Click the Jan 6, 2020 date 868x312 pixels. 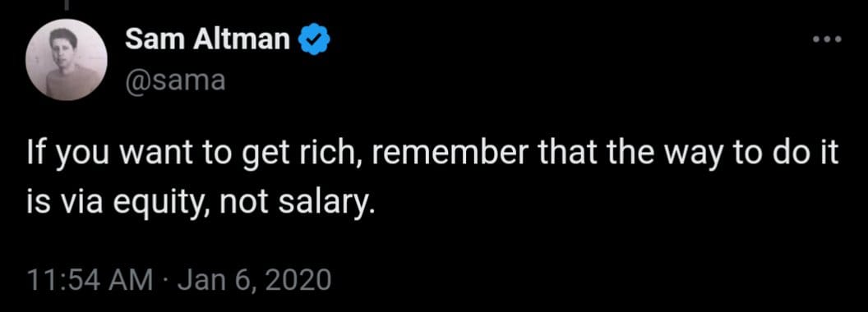click(x=255, y=280)
